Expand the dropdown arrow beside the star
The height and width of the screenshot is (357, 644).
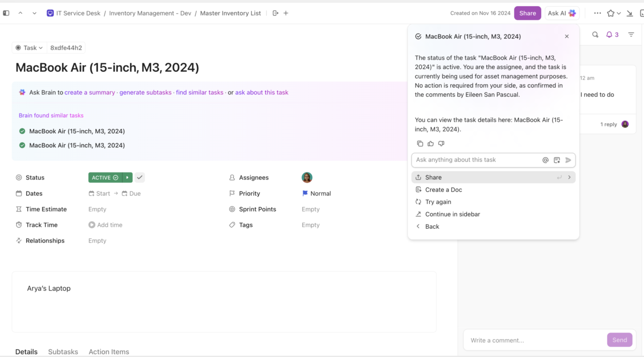619,13
